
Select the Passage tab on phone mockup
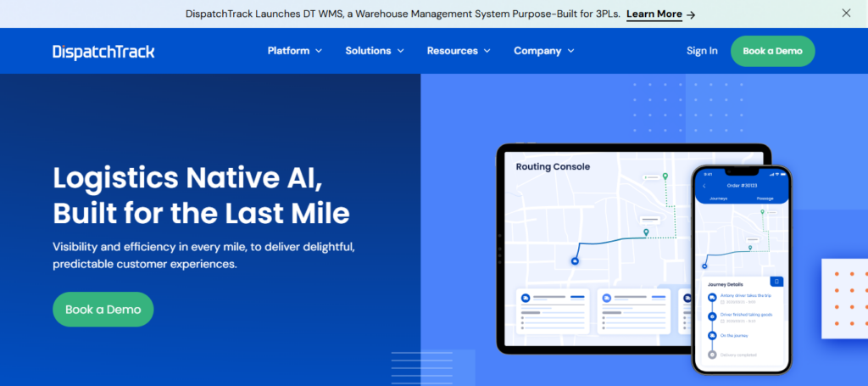click(x=765, y=199)
